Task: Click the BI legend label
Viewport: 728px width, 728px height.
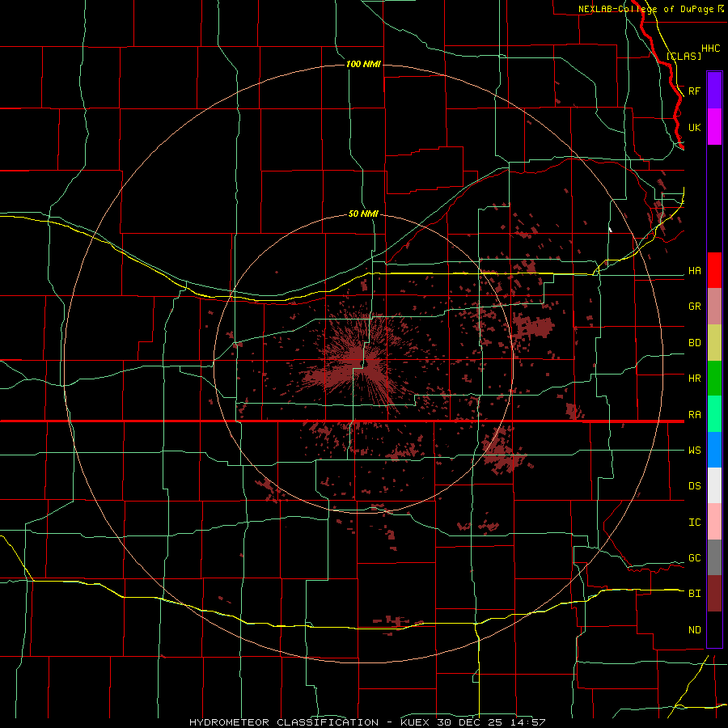Action: pos(694,594)
